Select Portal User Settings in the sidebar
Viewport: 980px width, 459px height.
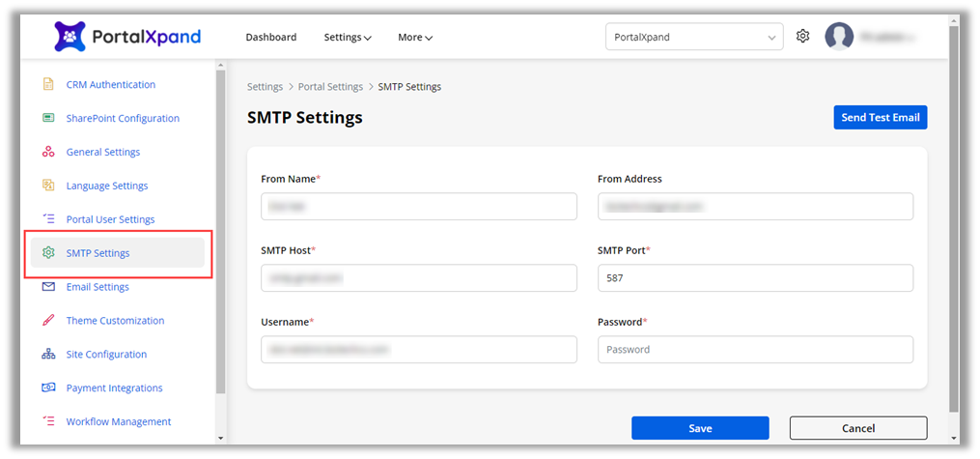(x=110, y=219)
